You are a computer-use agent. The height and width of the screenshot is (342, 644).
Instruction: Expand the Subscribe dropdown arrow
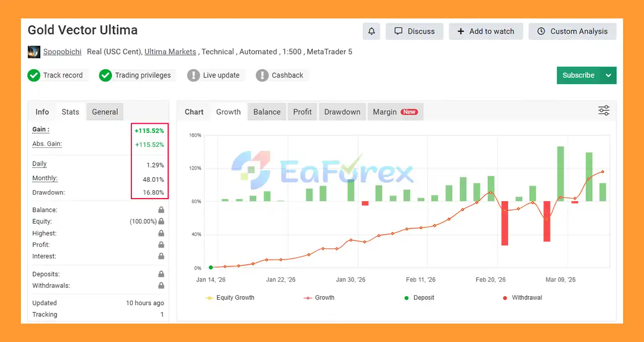[608, 75]
